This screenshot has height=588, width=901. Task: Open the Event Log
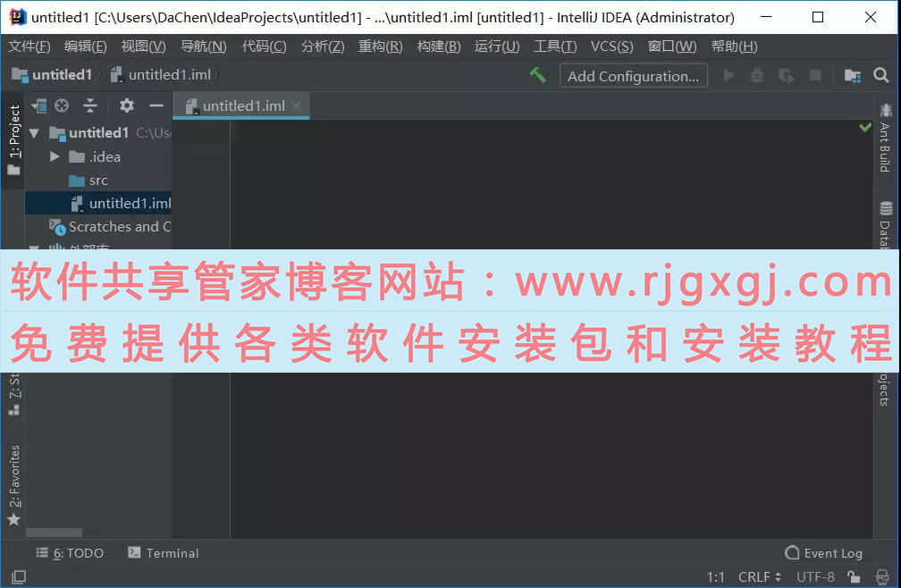pyautogui.click(x=824, y=553)
